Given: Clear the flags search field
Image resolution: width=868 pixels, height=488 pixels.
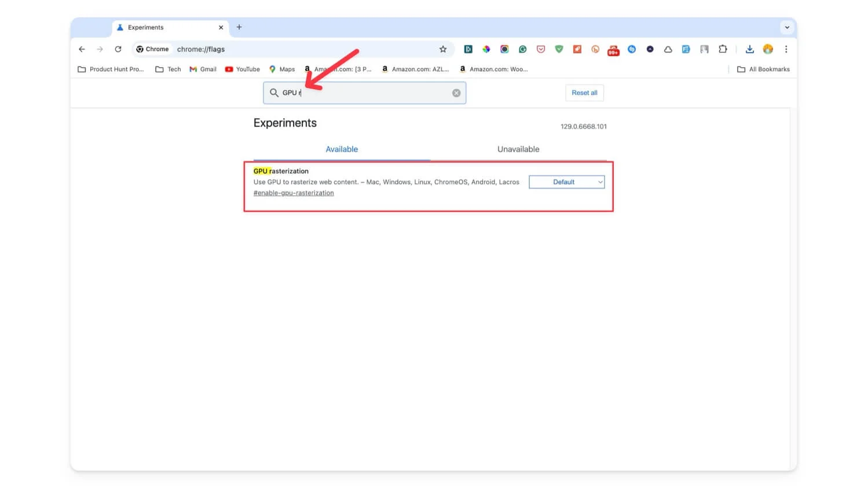Looking at the screenshot, I should [x=456, y=93].
